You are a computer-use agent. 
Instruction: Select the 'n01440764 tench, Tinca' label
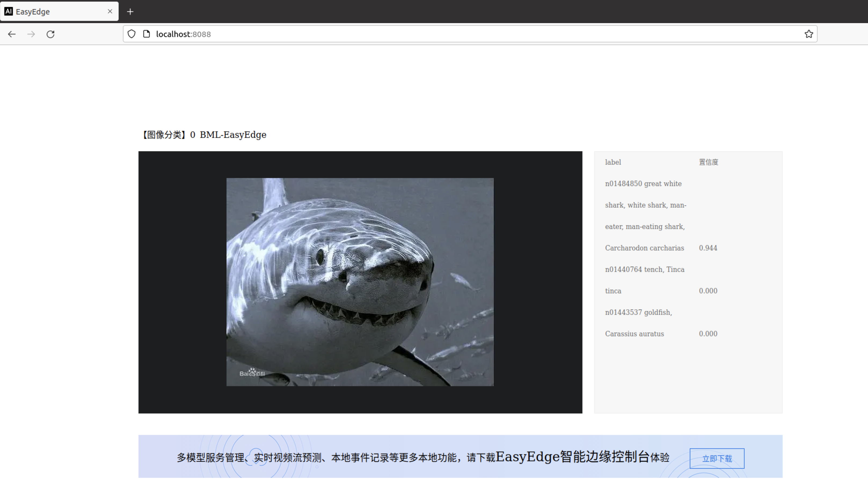click(x=644, y=269)
